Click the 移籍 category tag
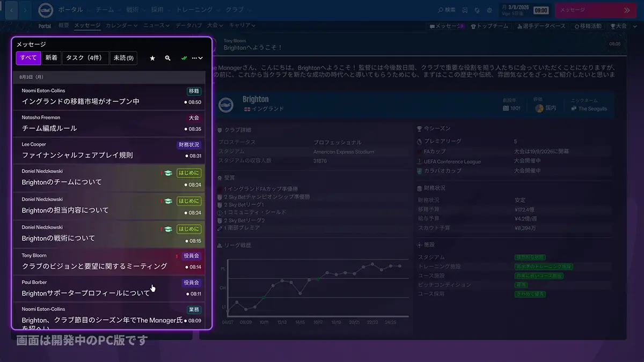Screen dimensions: 644x362 click(194, 91)
